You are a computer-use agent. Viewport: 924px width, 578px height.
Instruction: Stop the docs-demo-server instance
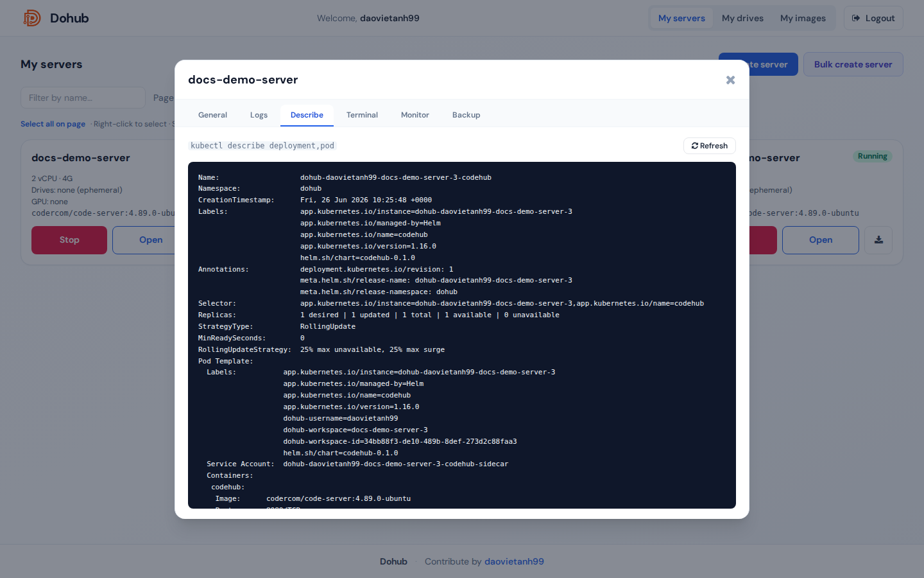[x=69, y=240]
